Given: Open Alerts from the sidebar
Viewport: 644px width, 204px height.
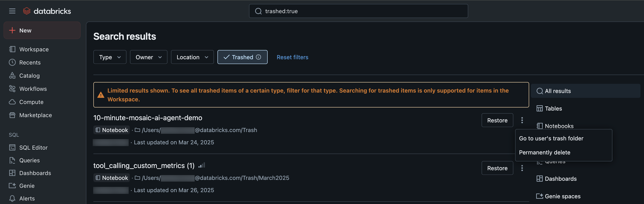Looking at the screenshot, I should (x=27, y=198).
